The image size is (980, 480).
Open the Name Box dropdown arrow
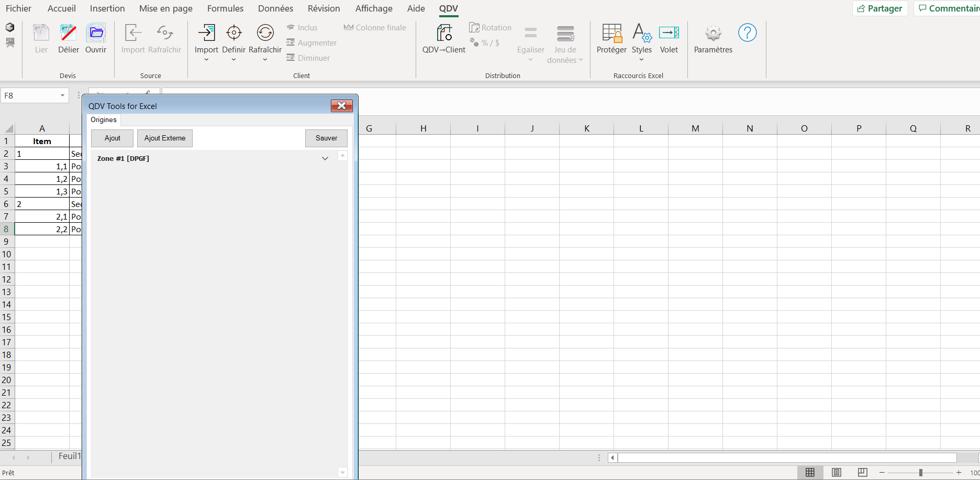[x=62, y=95]
